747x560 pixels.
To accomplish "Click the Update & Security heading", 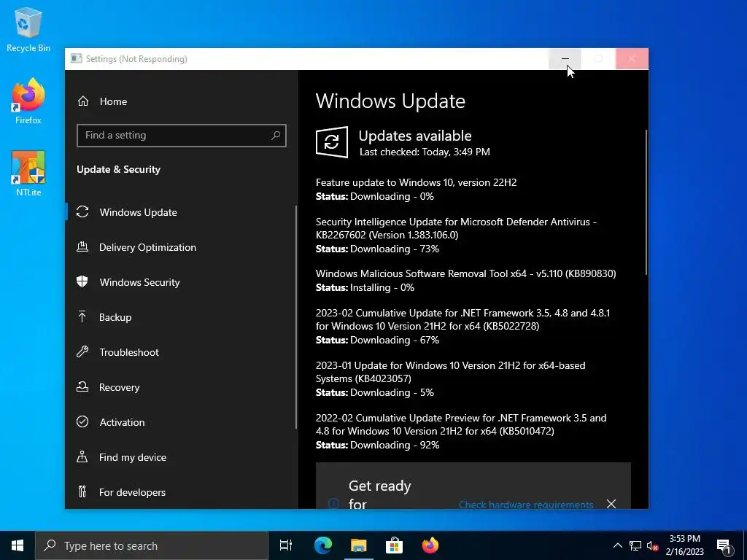I will 119,169.
